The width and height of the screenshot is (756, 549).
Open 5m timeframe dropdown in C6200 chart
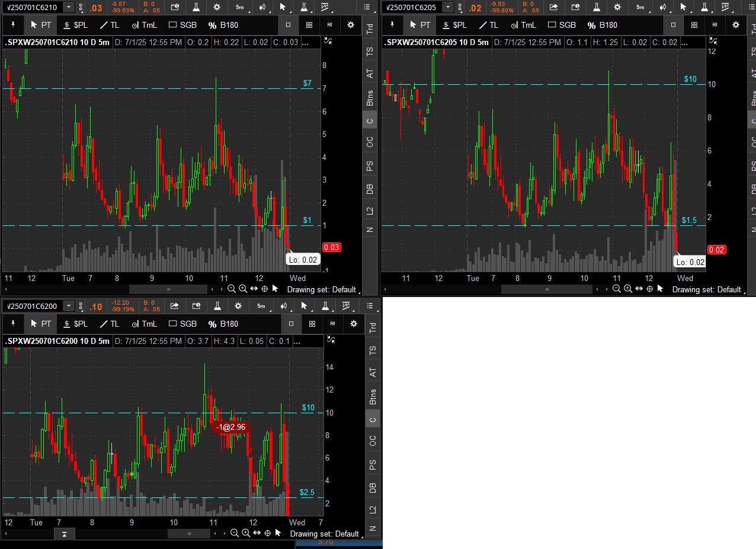point(261,306)
